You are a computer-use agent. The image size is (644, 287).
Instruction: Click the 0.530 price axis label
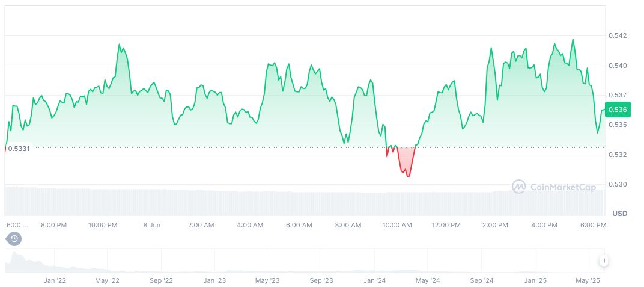(x=617, y=184)
